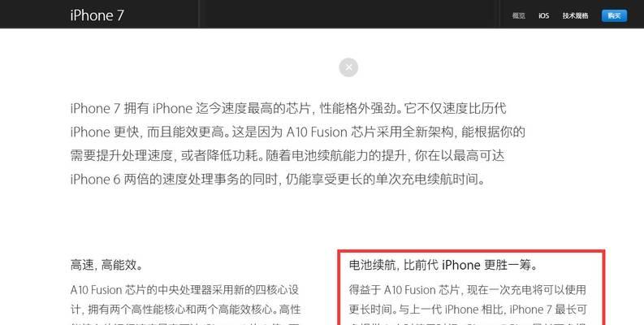644x325 pixels.
Task: Click the line 更长时间。与上一代 iPhone 相比
Action: click(x=468, y=309)
